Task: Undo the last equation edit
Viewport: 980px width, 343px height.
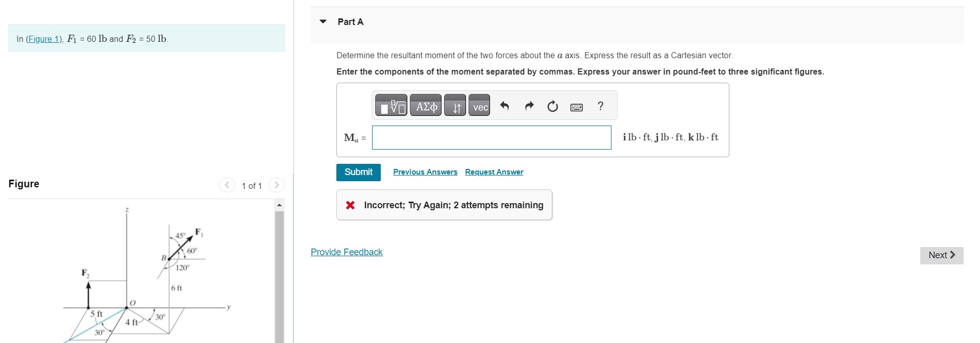Action: [x=505, y=106]
